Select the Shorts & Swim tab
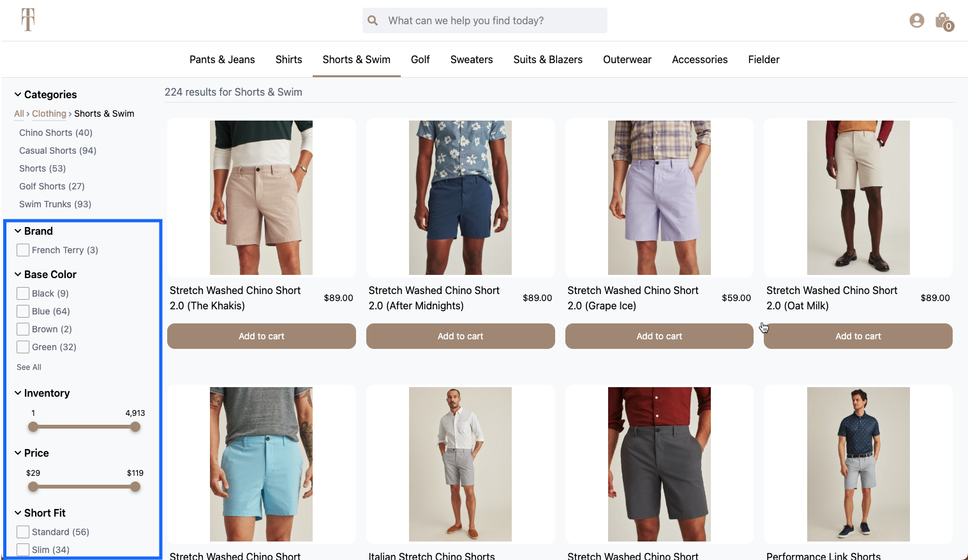Viewport: 968px width, 560px height. 357,59
